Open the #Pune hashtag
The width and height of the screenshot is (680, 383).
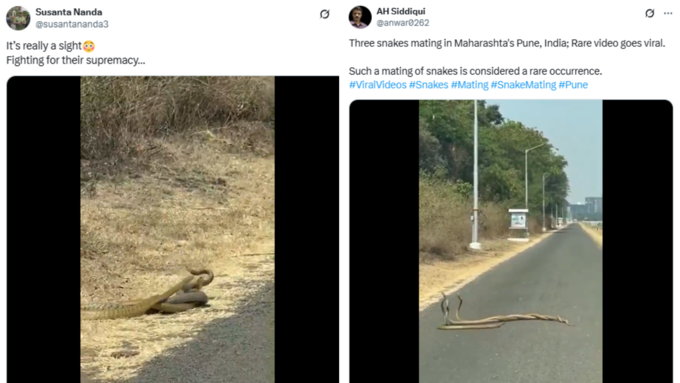pos(573,85)
